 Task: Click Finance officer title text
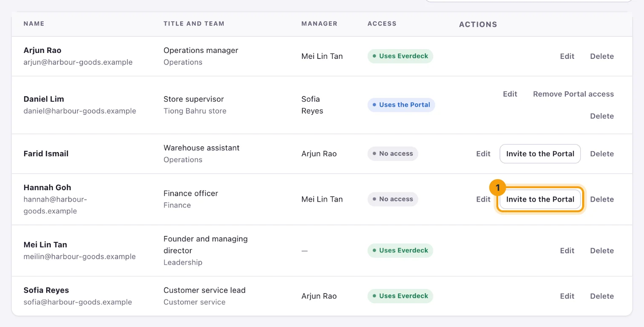point(191,194)
